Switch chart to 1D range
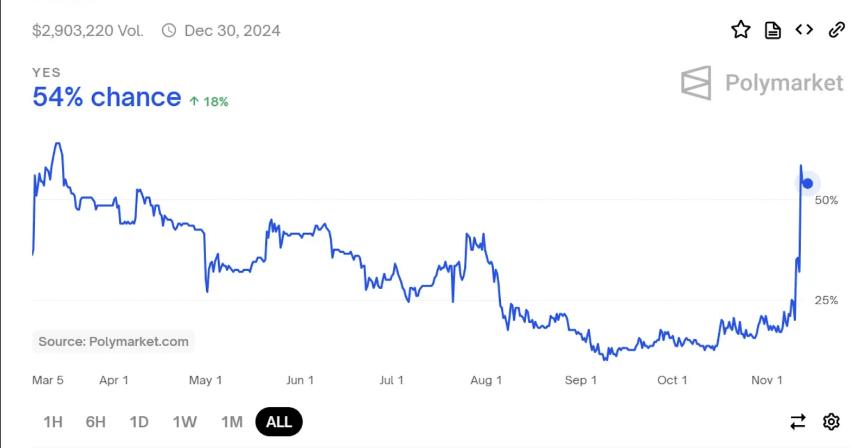Image resolution: width=868 pixels, height=448 pixels. pyautogui.click(x=139, y=422)
